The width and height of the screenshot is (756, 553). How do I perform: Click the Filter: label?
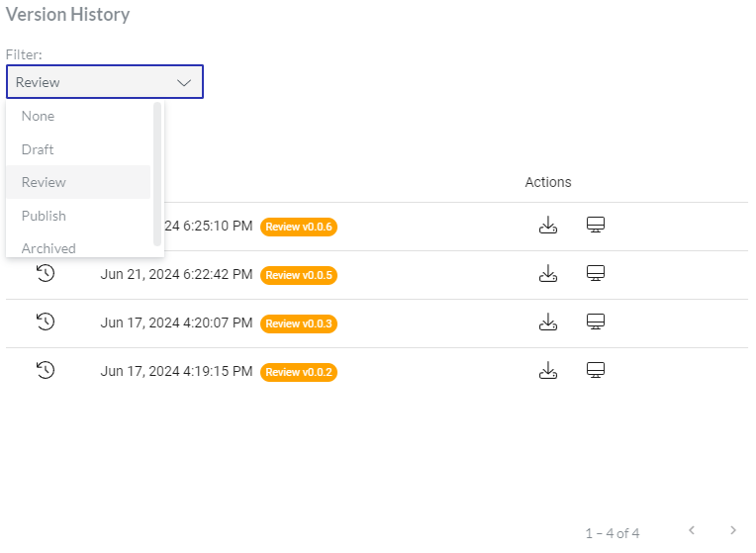[x=24, y=54]
